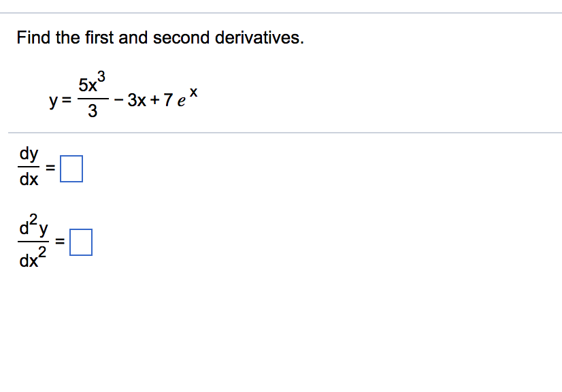
Task: Click the equals sign after d²y/dx²
Action: [x=60, y=241]
